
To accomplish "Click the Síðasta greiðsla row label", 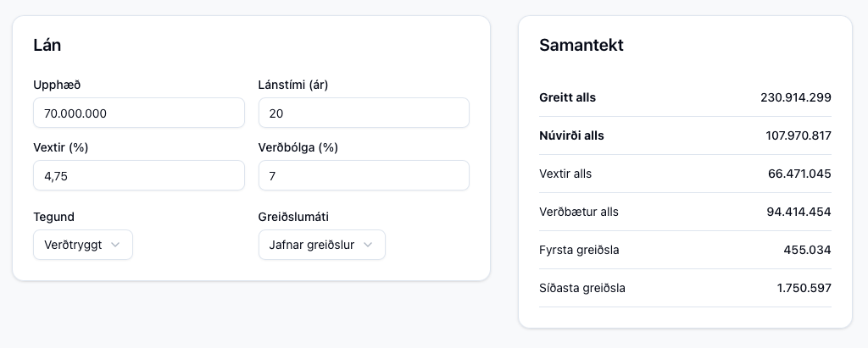I will click(x=582, y=288).
